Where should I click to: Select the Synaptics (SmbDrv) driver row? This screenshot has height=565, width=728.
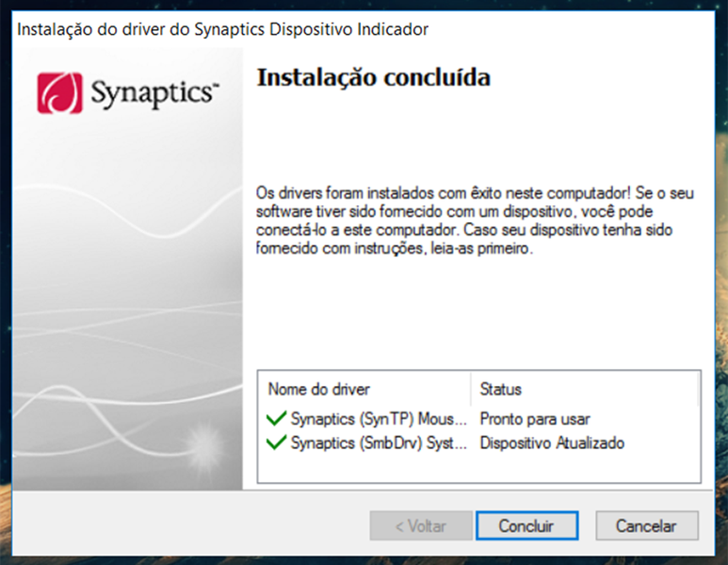tap(379, 443)
